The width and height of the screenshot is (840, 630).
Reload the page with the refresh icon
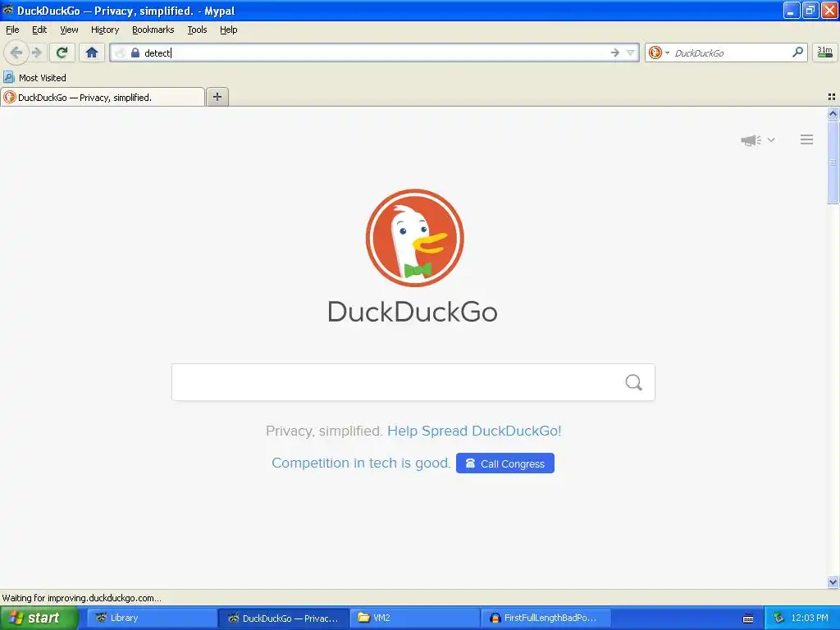[62, 52]
